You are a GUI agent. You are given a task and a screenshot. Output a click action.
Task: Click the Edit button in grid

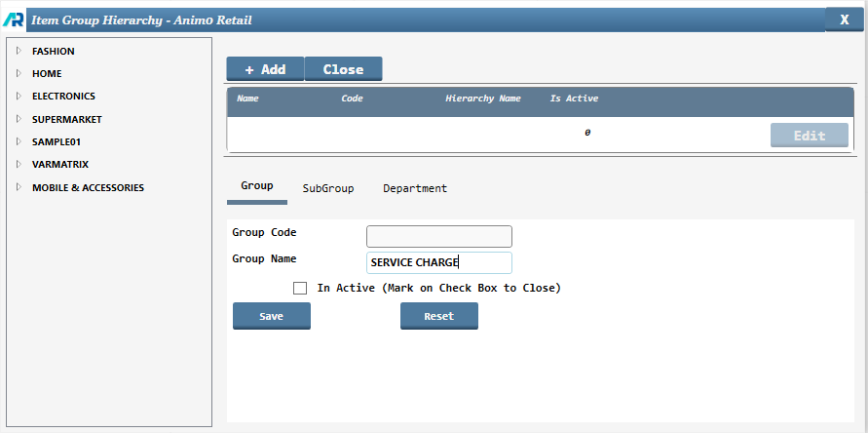[x=809, y=136]
